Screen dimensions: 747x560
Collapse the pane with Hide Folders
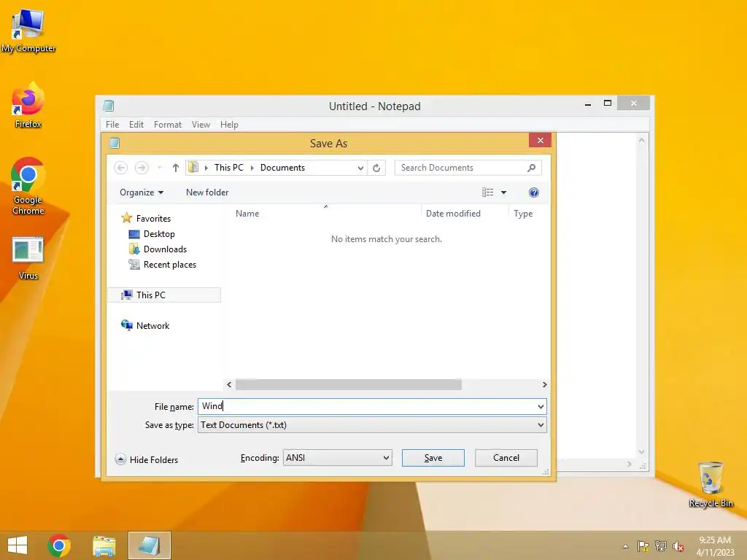pos(147,459)
